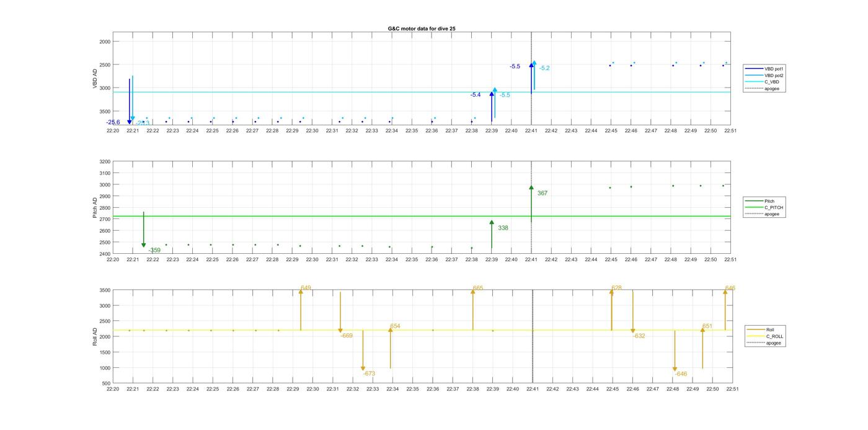
Task: Click the '2000' tick on the VBD axis
Action: 104,42
